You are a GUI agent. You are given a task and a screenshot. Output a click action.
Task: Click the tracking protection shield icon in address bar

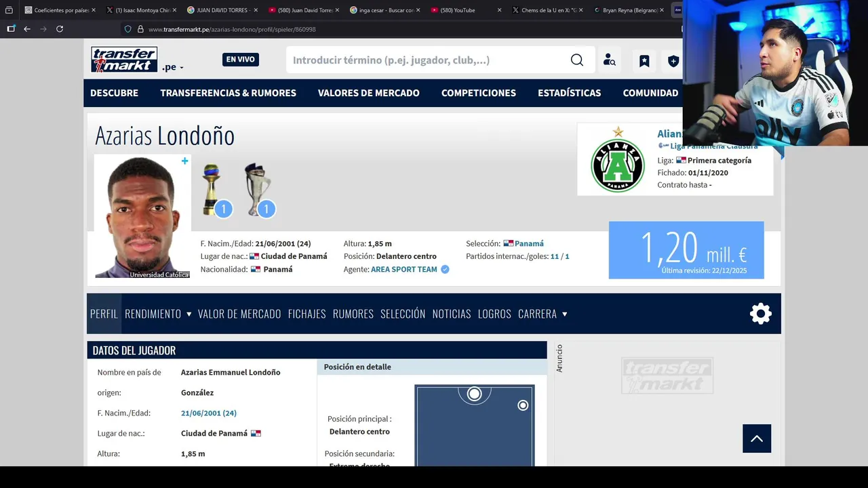[127, 29]
